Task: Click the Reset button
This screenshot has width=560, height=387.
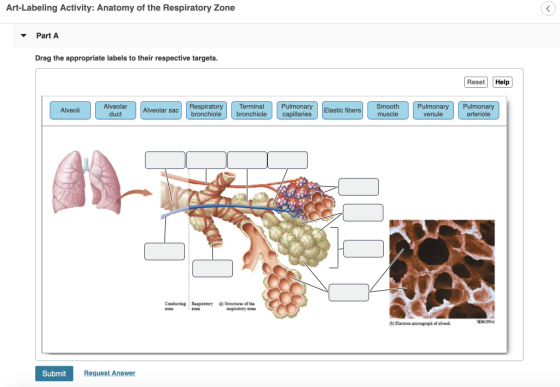Action: click(x=476, y=82)
